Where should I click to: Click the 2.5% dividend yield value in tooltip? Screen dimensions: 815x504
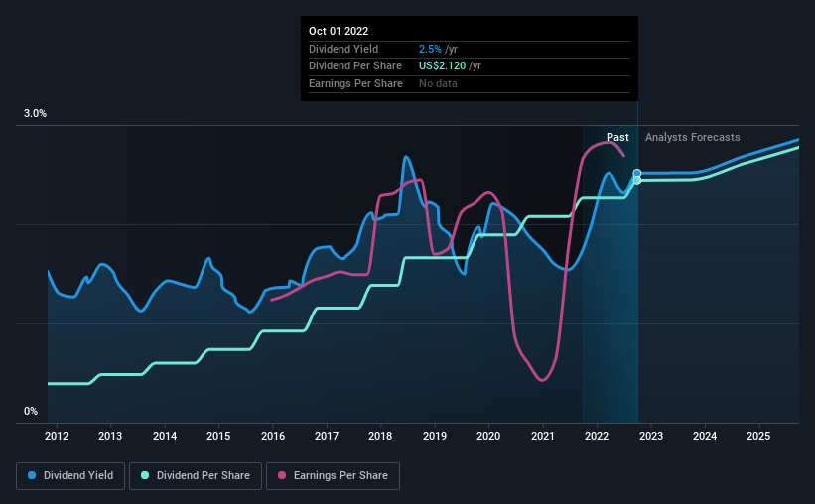point(431,49)
